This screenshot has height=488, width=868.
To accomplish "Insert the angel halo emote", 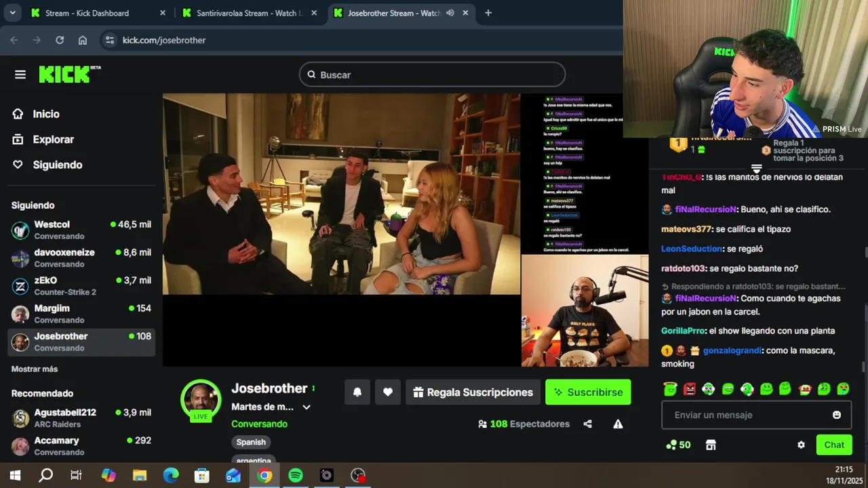I will click(x=670, y=389).
